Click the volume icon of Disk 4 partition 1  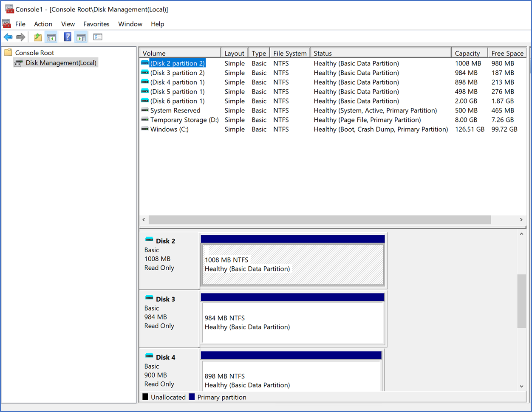pyautogui.click(x=145, y=82)
